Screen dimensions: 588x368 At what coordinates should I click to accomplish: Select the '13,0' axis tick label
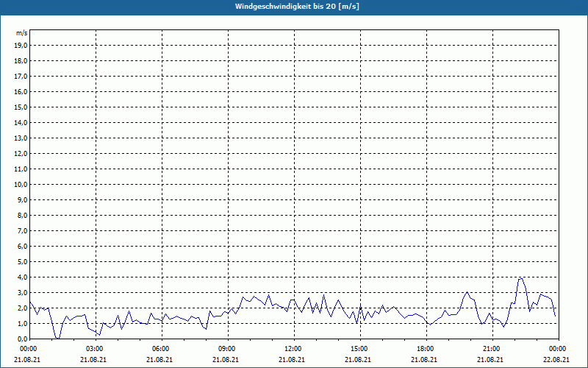[x=21, y=138]
